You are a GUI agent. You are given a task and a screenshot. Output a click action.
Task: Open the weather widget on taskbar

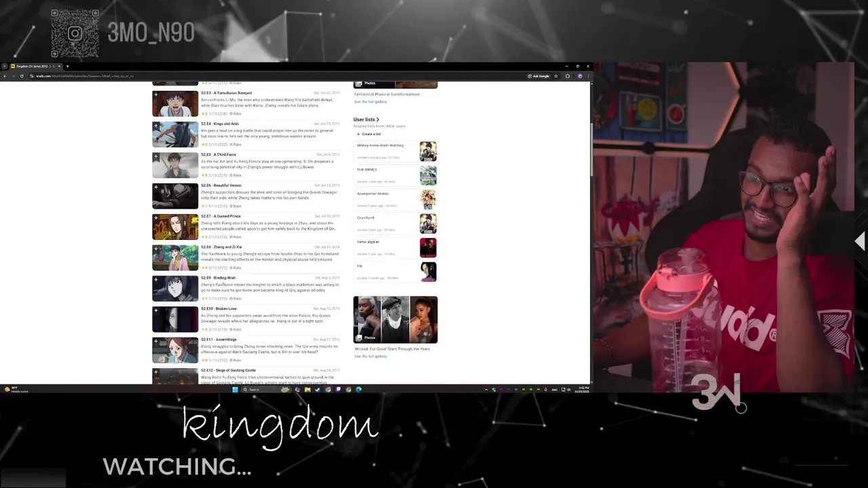click(16, 389)
